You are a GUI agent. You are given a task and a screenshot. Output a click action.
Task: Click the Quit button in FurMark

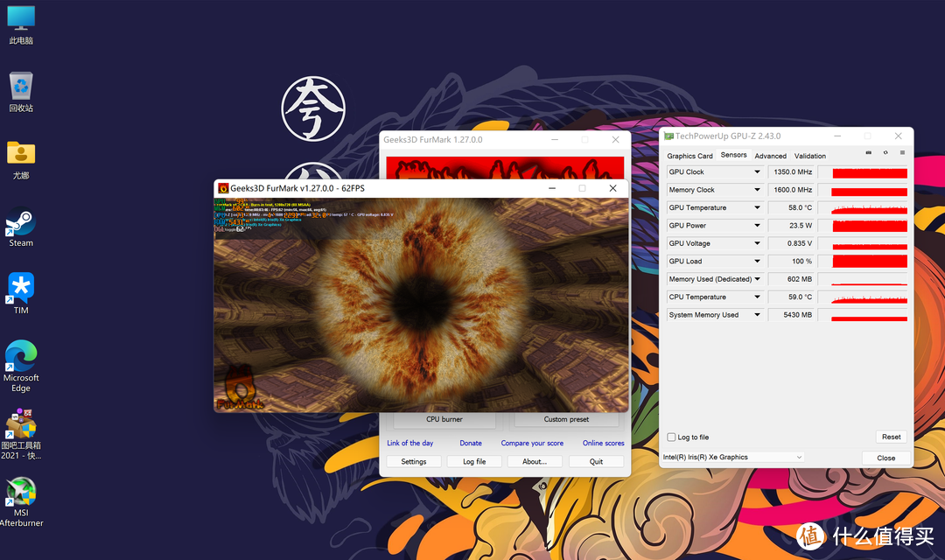coord(596,461)
